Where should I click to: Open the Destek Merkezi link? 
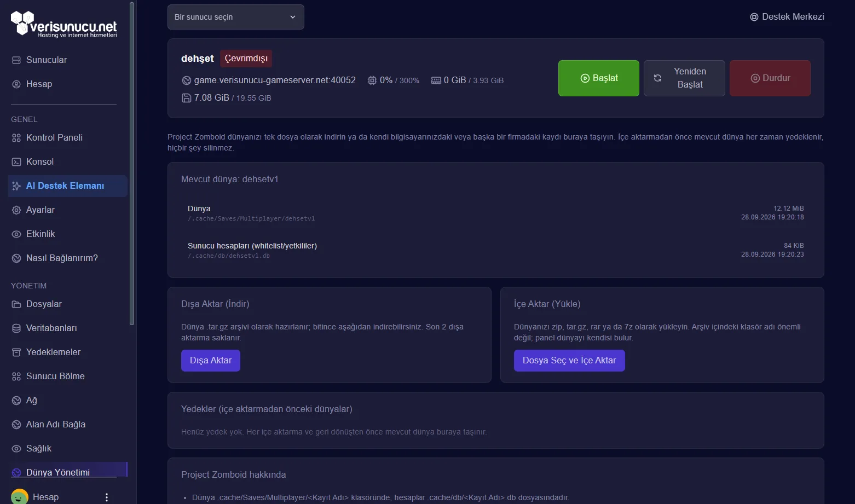pos(787,17)
